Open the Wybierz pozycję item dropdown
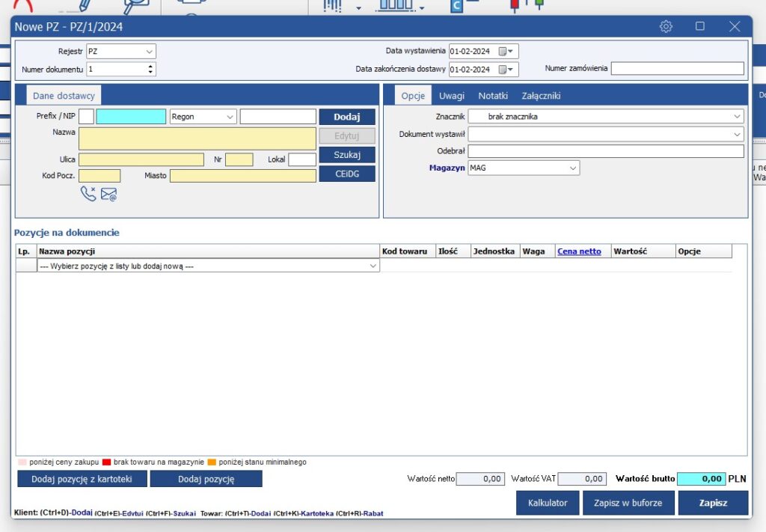Screen dimensions: 766x532 click(373, 266)
